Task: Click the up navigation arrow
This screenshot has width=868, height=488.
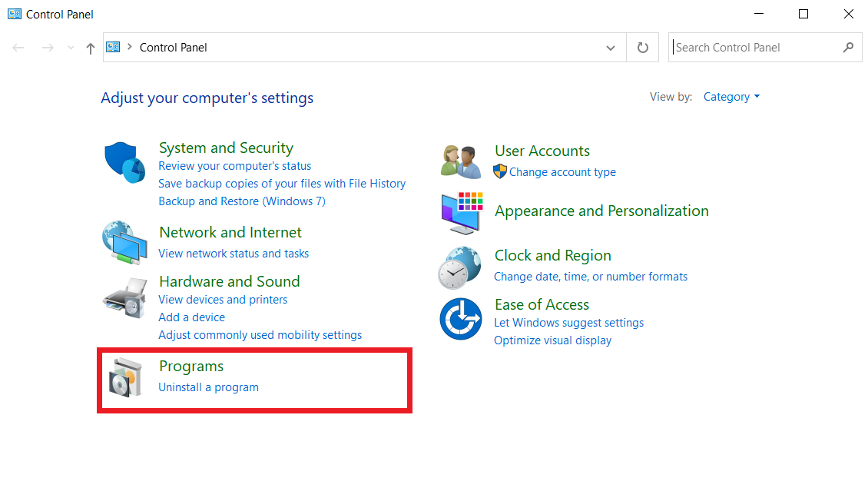Action: coord(90,47)
